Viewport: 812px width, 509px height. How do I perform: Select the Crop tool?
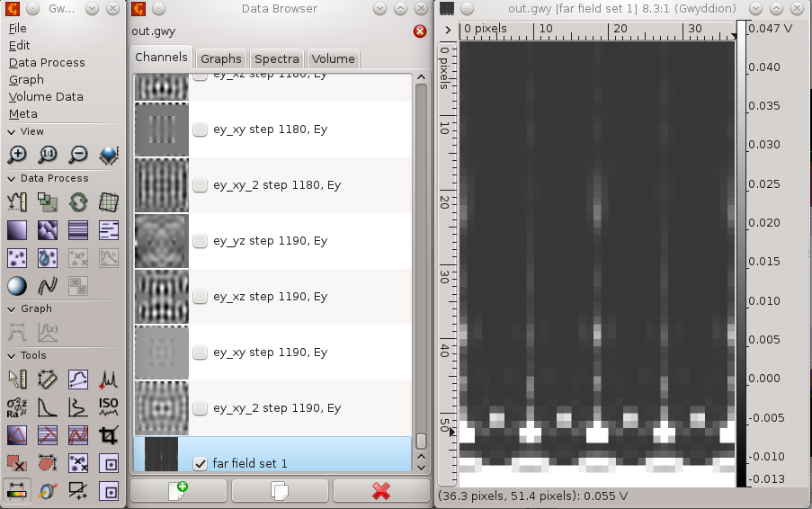click(x=109, y=436)
